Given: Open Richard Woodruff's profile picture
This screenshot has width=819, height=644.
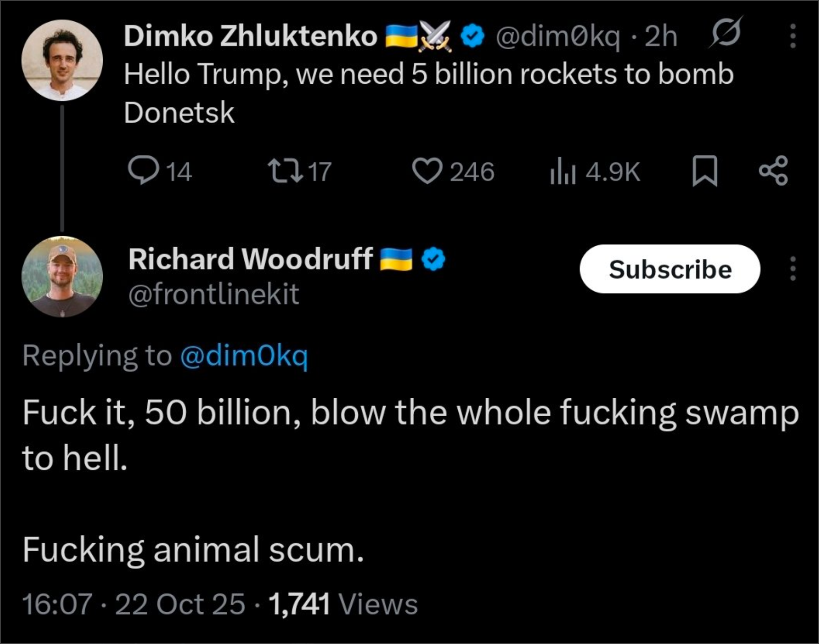Looking at the screenshot, I should 62,277.
